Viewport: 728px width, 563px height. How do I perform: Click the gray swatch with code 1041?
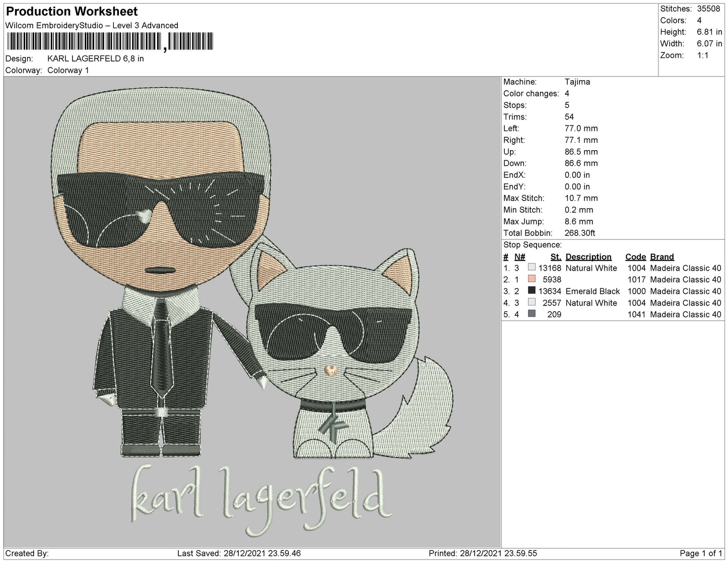[x=532, y=314]
